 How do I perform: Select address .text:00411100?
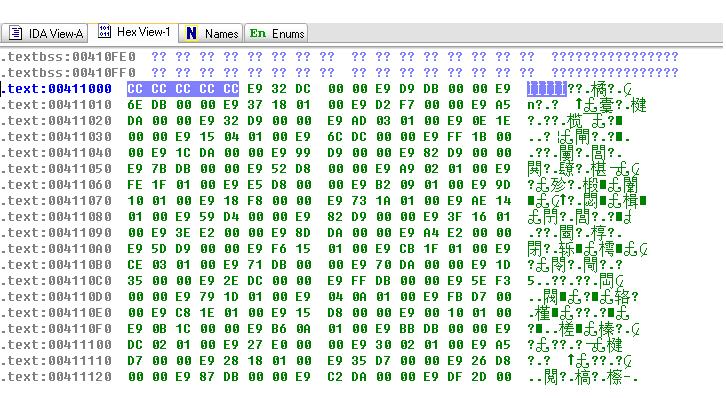[56, 345]
